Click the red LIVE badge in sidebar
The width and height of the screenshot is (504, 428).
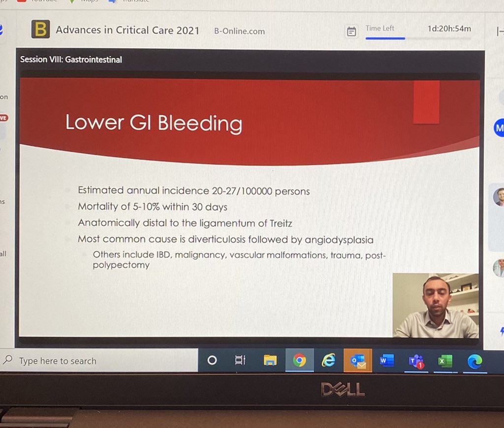coord(4,118)
